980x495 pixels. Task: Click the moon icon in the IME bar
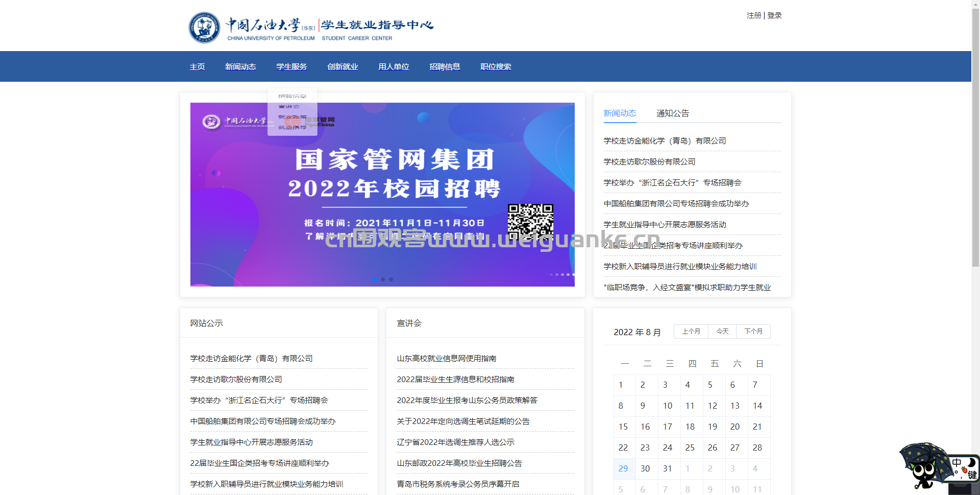point(971,462)
